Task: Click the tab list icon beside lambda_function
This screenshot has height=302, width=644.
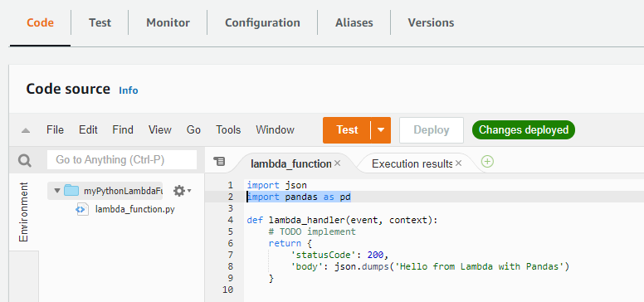Action: pos(219,161)
